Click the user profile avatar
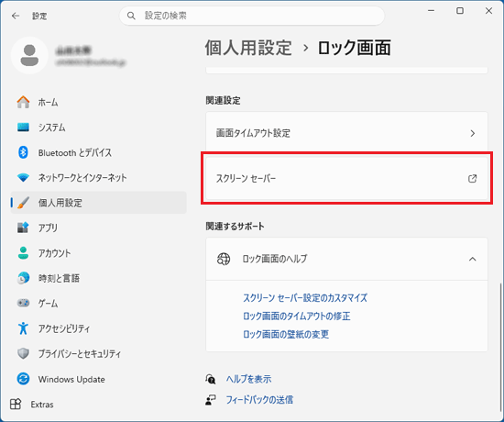This screenshot has height=422, width=504. (x=29, y=55)
